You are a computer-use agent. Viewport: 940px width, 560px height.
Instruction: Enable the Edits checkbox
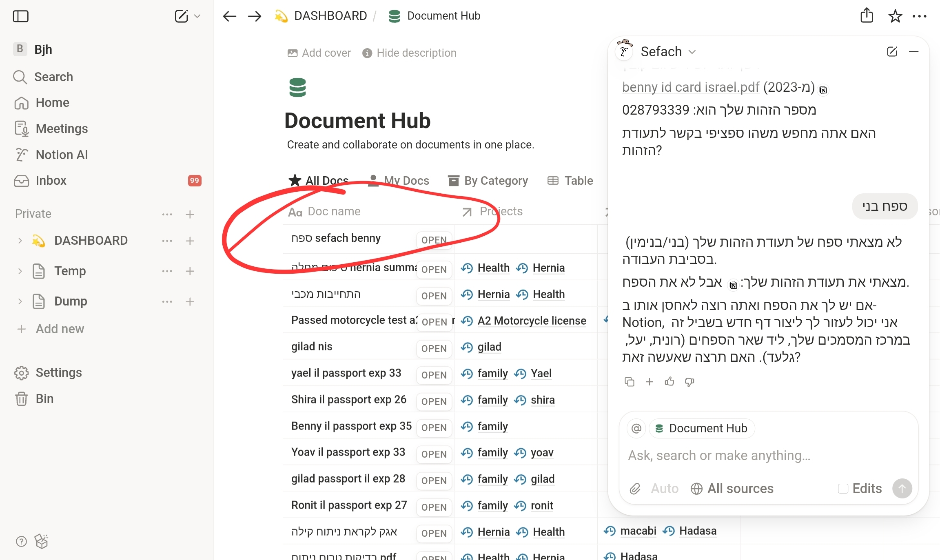843,489
